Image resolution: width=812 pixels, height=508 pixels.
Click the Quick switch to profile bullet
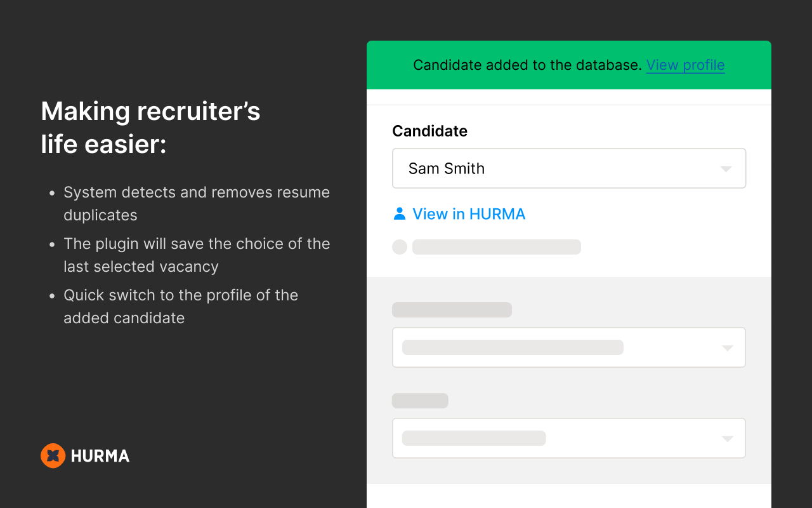(181, 306)
